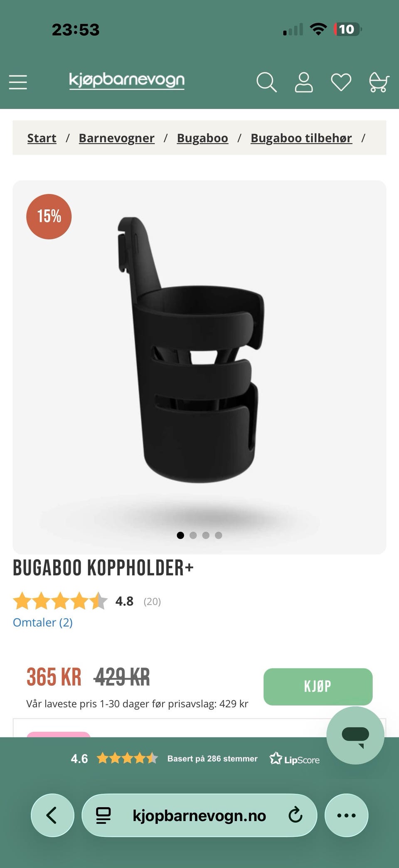Jump to the fourth carousel image dot
The image size is (399, 868).
coord(219,535)
